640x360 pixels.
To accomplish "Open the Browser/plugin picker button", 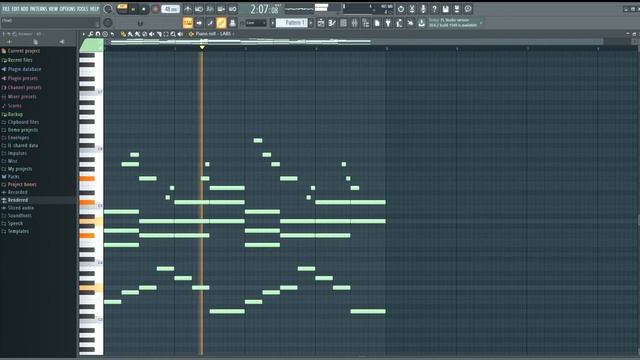I will point(366,23).
